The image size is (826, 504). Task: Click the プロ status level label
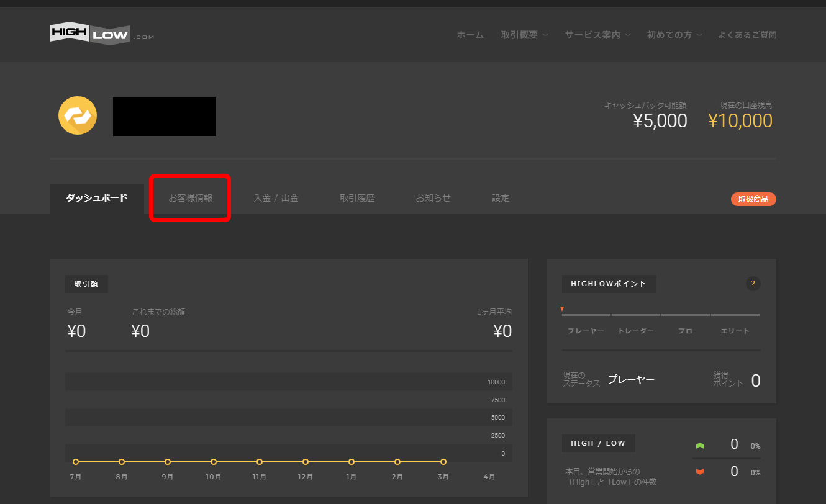685,331
